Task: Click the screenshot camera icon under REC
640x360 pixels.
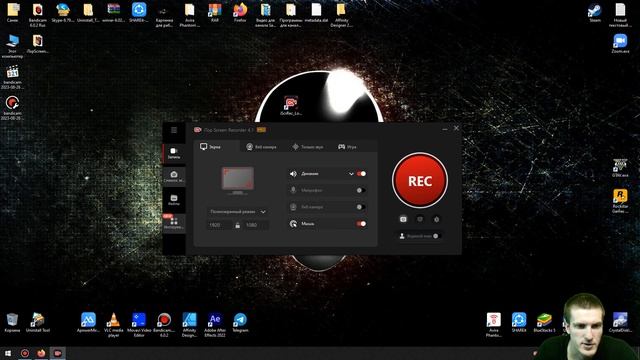Action: click(x=403, y=219)
